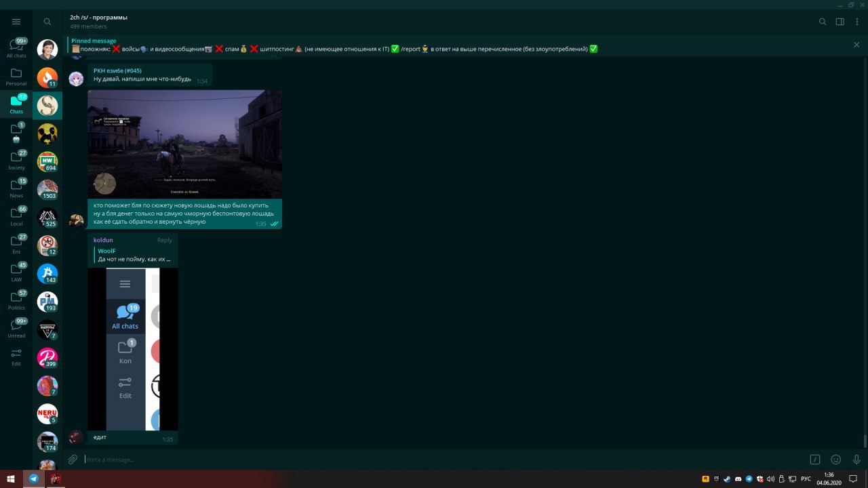Click the Steam tray icon
Screen dimensions: 868x488
pos(727,479)
